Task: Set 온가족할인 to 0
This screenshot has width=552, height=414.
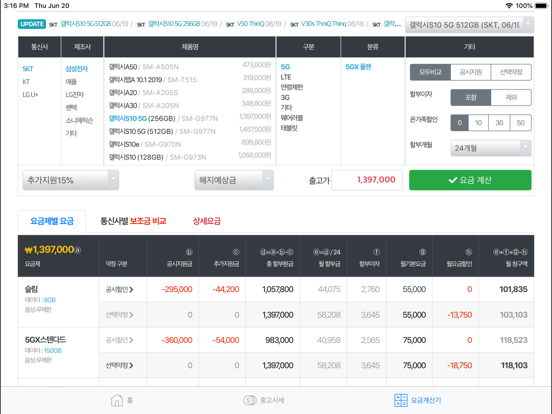Action: (x=459, y=123)
